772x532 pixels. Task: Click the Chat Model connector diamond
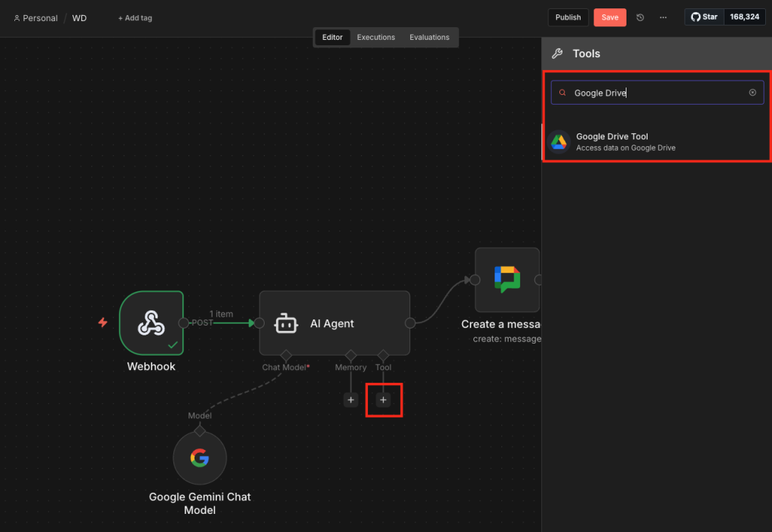285,354
